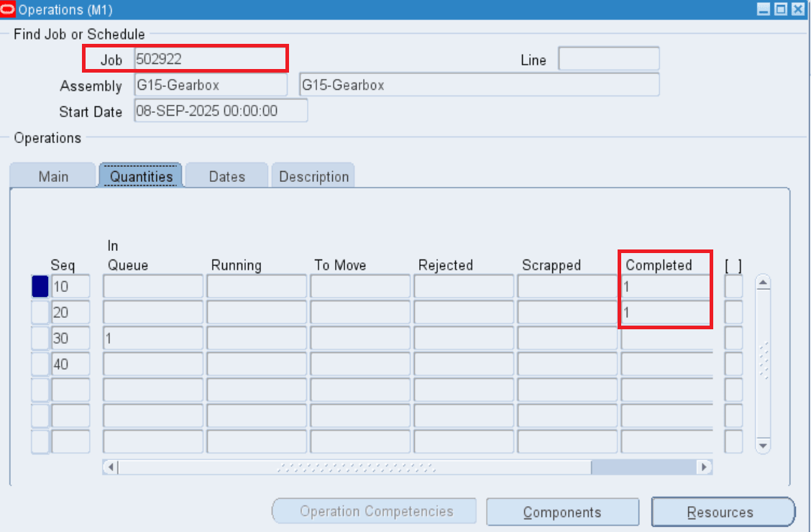Screen dimensions: 811x532
Task: Minimize the Operations window
Action: pos(764,9)
